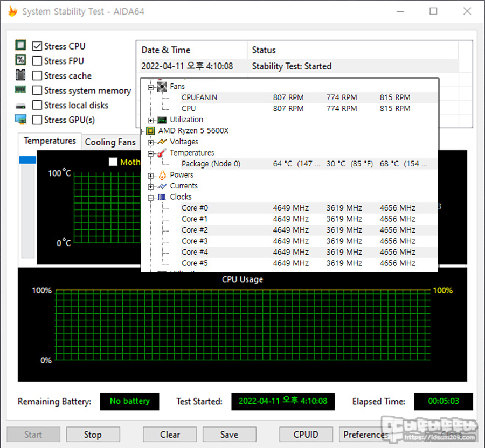Save the stability test results
The image size is (485, 448).
pyautogui.click(x=229, y=435)
